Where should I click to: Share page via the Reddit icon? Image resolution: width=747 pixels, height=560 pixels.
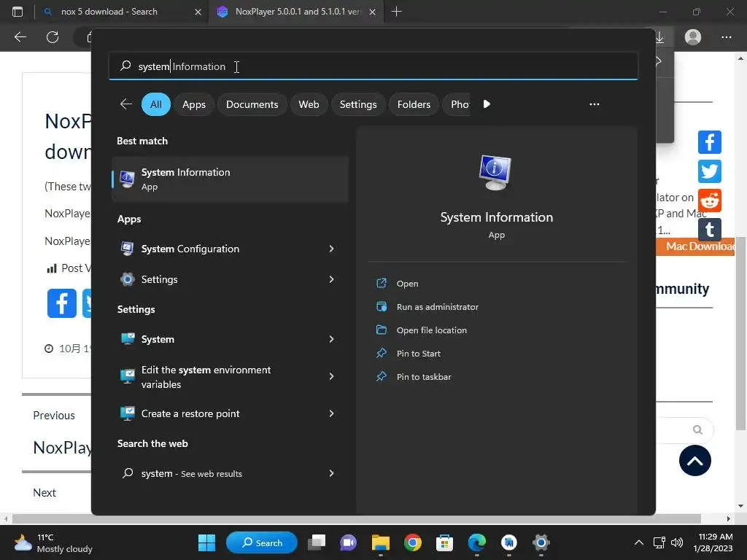point(709,201)
